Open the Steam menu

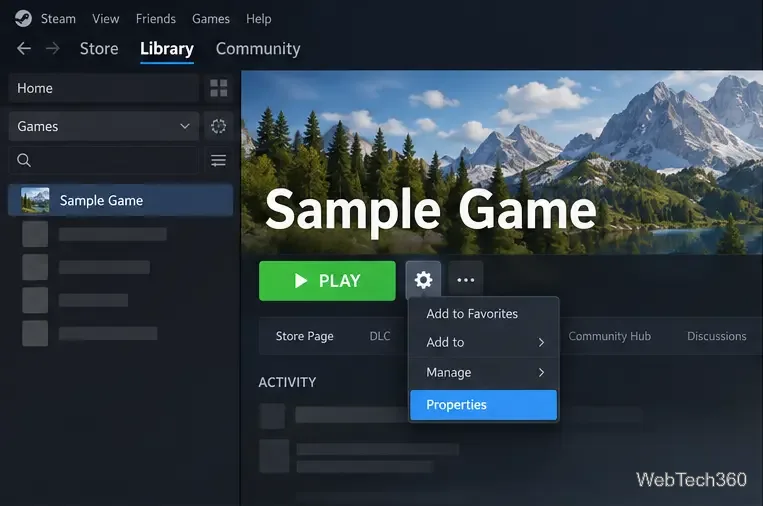pyautogui.click(x=58, y=19)
